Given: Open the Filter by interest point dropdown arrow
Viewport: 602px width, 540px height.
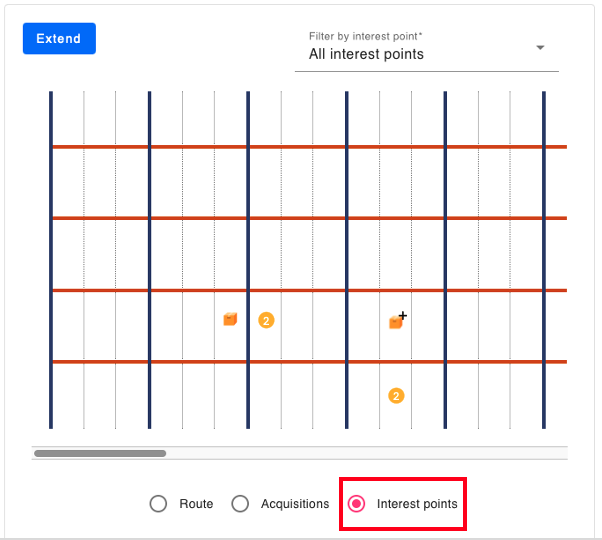Looking at the screenshot, I should (540, 48).
